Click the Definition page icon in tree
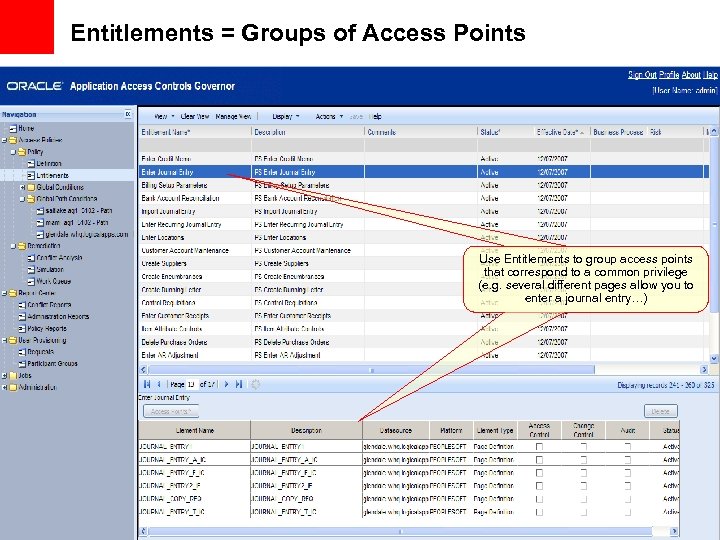Viewport: 720px width, 540px height. [x=31, y=163]
